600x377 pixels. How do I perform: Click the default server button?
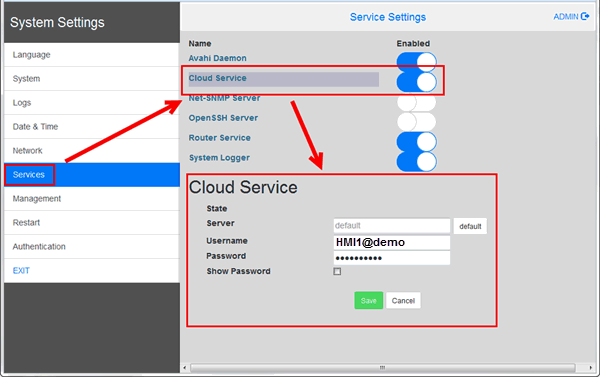470,226
